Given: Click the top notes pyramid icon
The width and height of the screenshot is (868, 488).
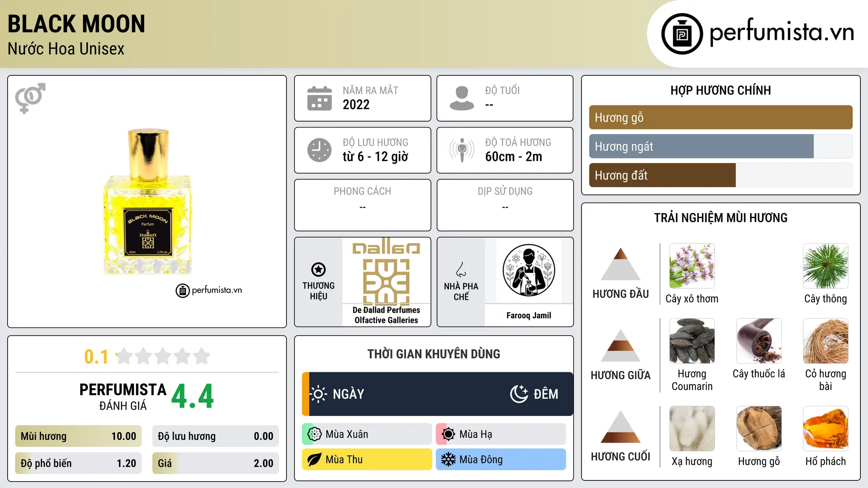Looking at the screenshot, I should pyautogui.click(x=620, y=264).
